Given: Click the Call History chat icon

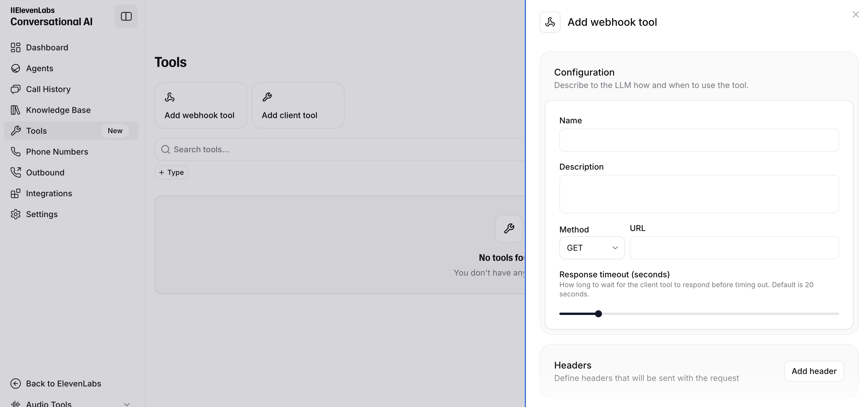Looking at the screenshot, I should point(16,89).
